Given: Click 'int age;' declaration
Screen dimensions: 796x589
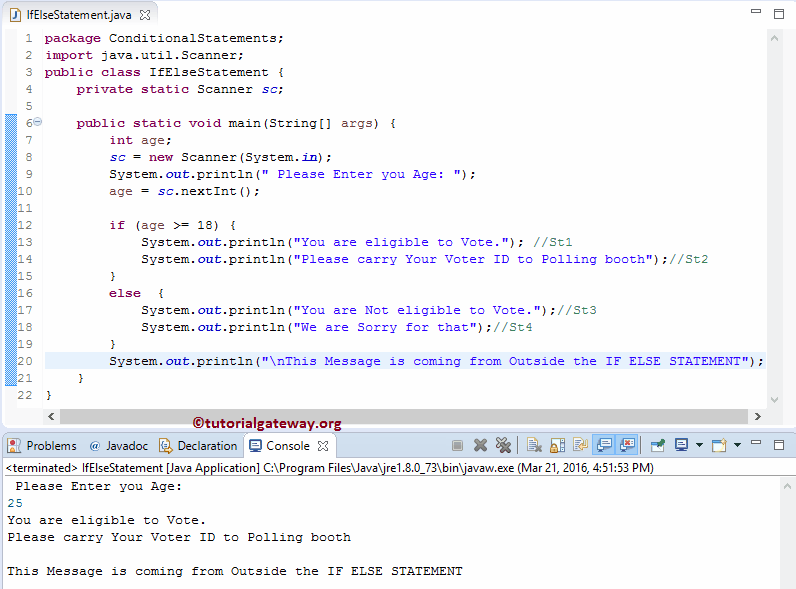Looking at the screenshot, I should [x=141, y=140].
